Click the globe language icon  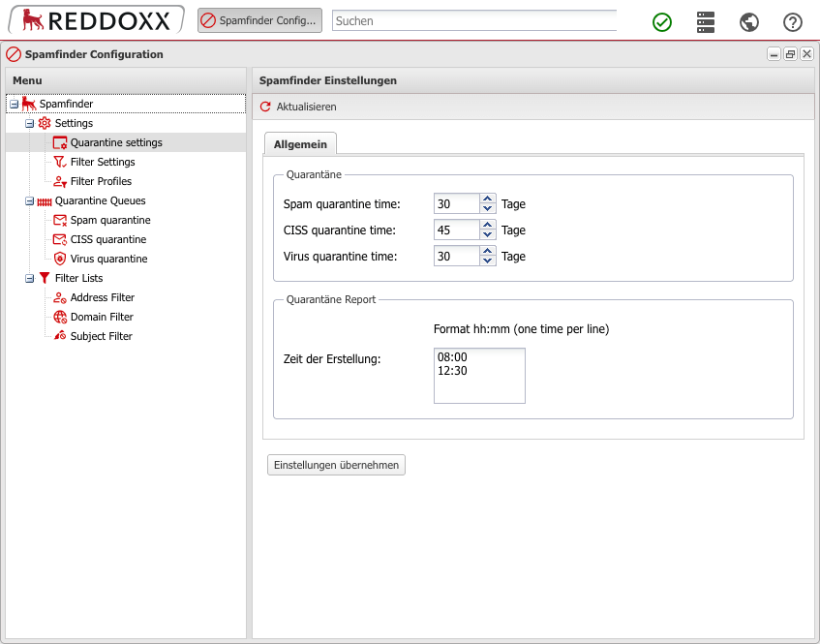pyautogui.click(x=749, y=22)
